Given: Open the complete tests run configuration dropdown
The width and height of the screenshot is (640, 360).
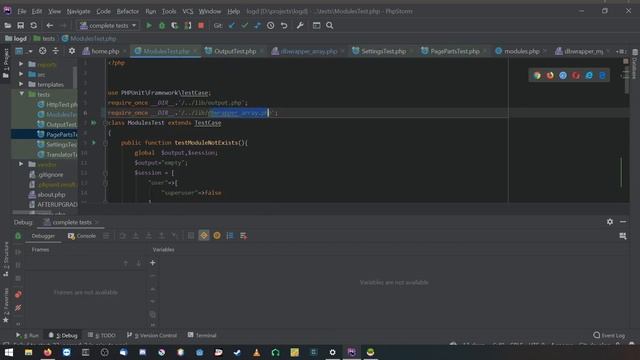Looking at the screenshot, I should click(x=108, y=25).
